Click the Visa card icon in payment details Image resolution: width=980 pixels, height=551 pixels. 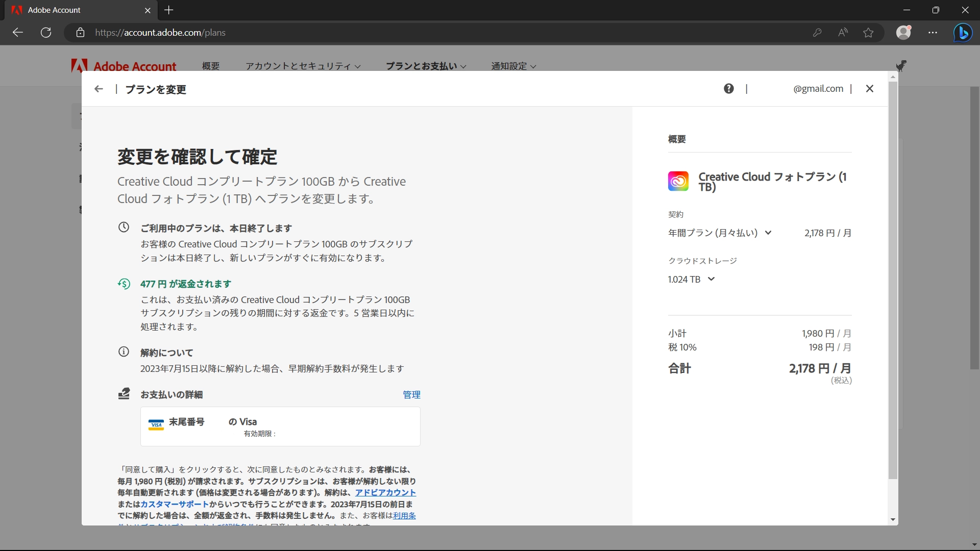pos(156,424)
